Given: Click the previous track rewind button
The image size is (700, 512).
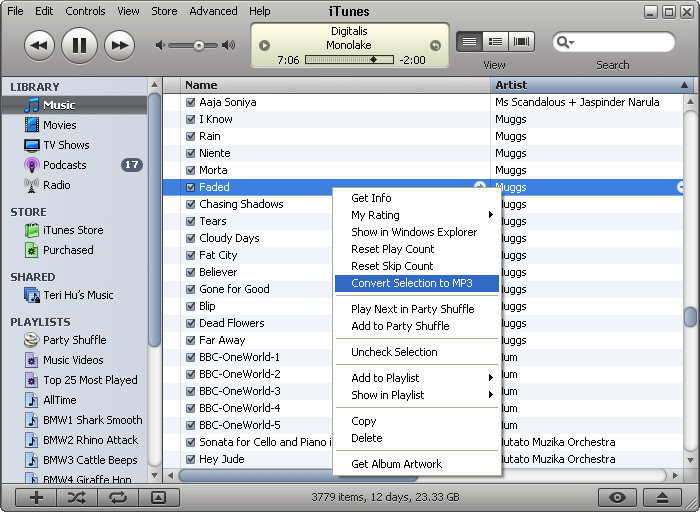Looking at the screenshot, I should coord(39,45).
